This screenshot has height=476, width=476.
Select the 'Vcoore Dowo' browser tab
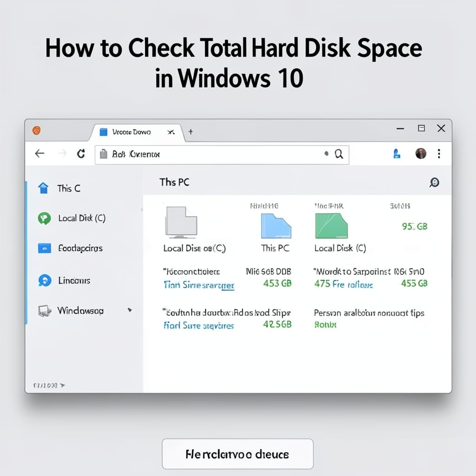click(137, 132)
